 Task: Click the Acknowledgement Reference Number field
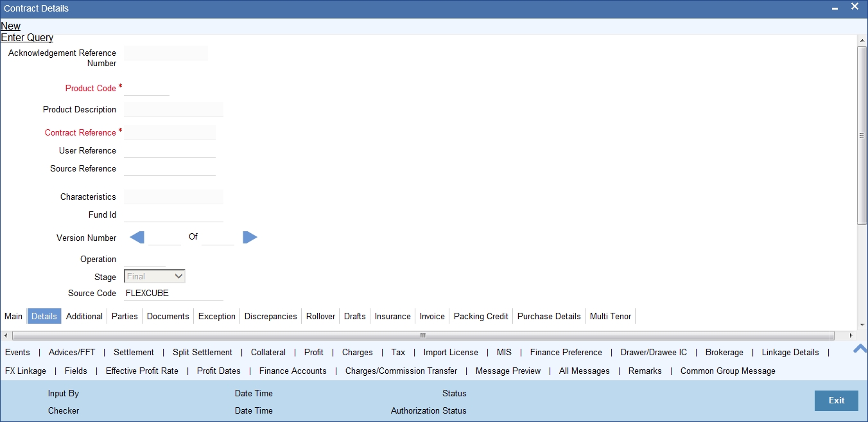pyautogui.click(x=166, y=53)
